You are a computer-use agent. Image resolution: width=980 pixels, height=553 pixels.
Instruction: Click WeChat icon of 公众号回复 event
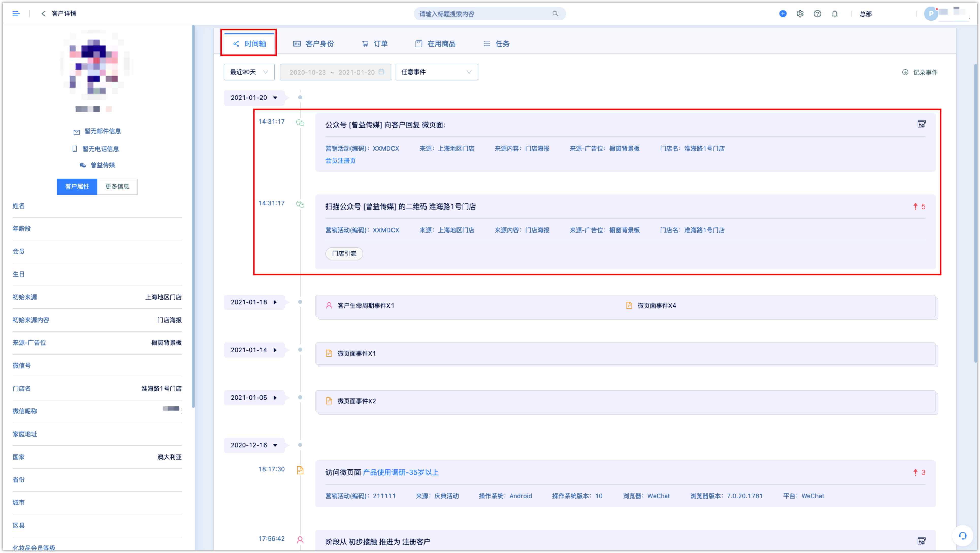(x=300, y=122)
